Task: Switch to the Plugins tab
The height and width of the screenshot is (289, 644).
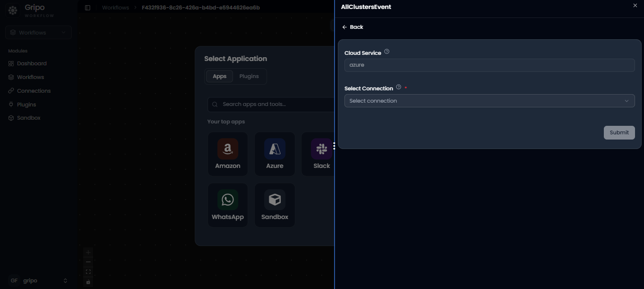Action: (249, 76)
